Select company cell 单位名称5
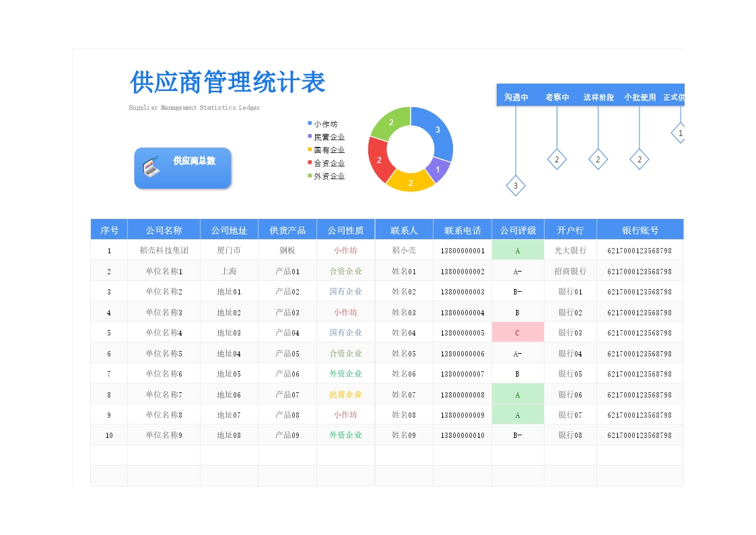Screen dimensions: 756x535 (164, 353)
